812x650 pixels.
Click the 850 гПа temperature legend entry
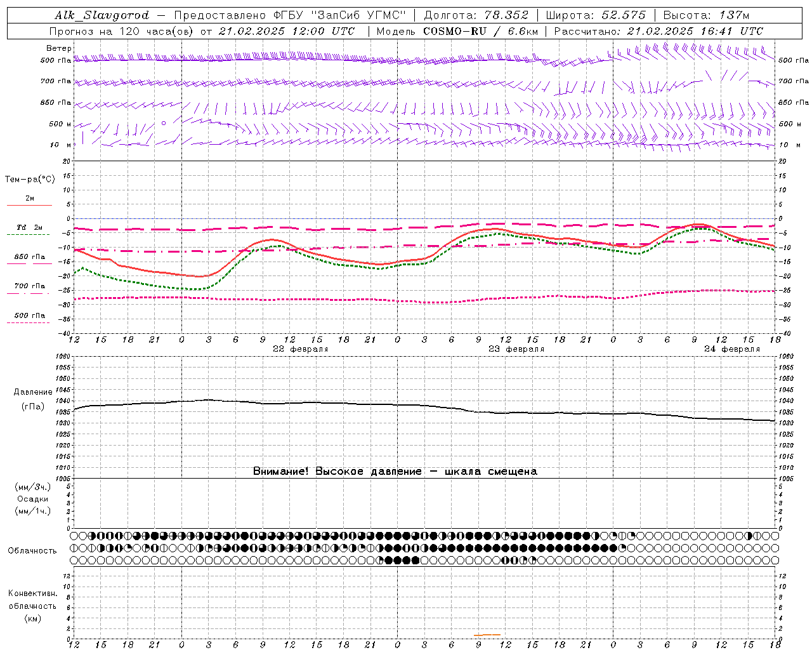[30, 257]
